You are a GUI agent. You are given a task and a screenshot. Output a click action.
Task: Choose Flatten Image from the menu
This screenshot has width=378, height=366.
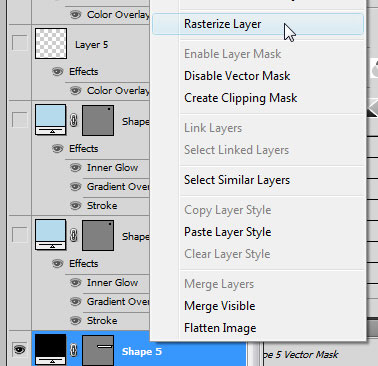(x=220, y=328)
